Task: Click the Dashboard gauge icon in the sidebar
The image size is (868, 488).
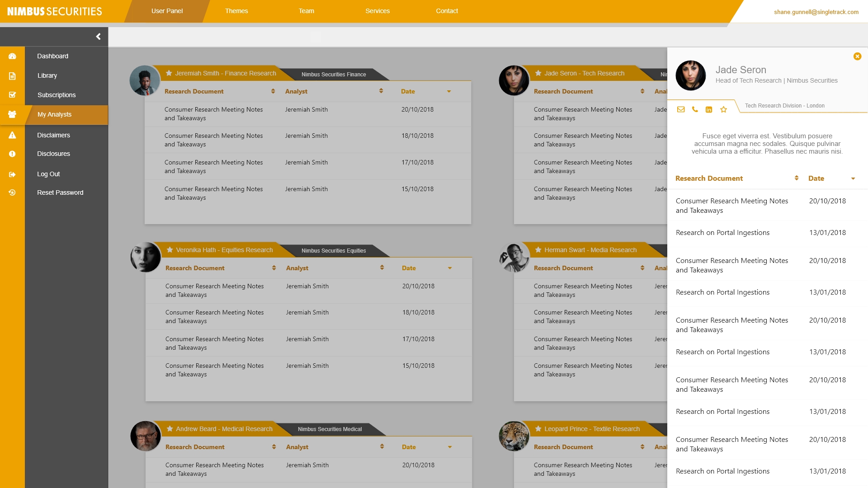Action: click(x=12, y=56)
